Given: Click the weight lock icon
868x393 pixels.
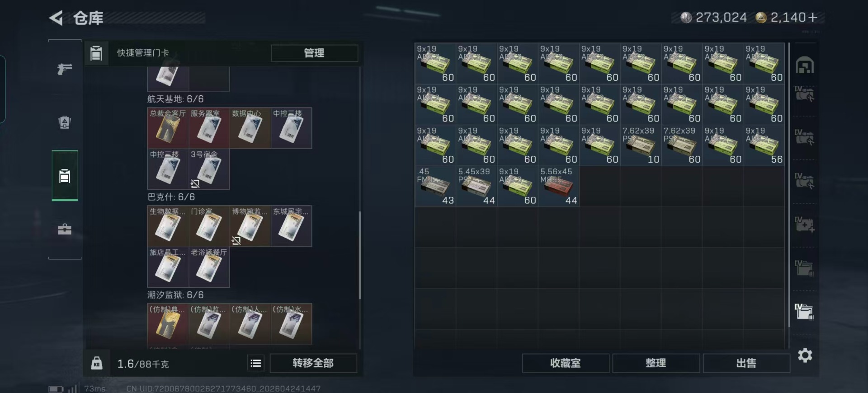Looking at the screenshot, I should [97, 363].
